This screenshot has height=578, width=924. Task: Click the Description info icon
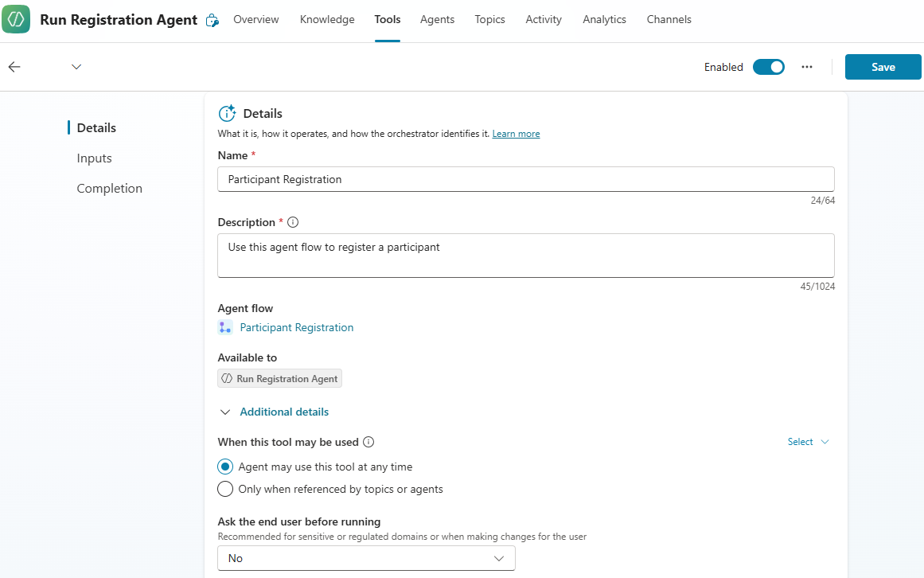(x=293, y=222)
